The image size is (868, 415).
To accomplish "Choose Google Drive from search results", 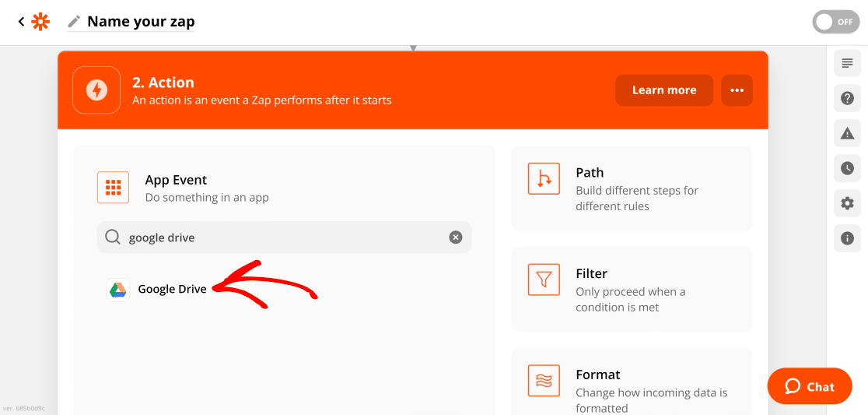I will (156, 289).
